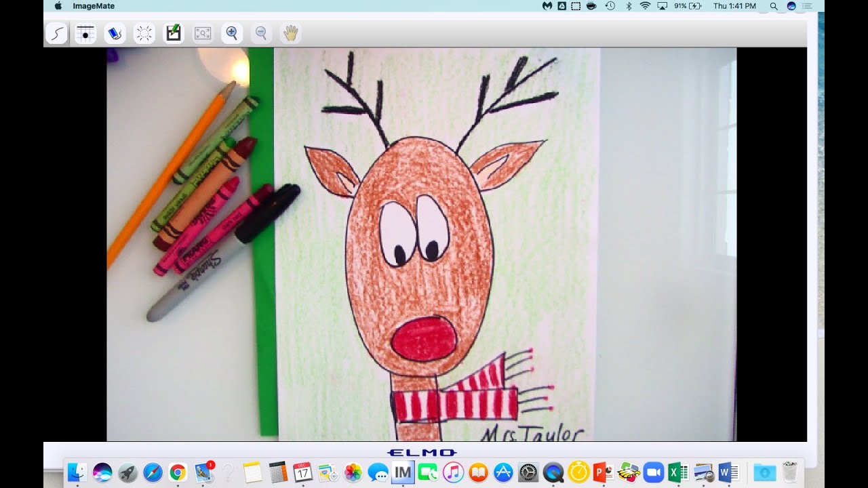Open the Notes app in dock
The image size is (868, 488).
[252, 472]
